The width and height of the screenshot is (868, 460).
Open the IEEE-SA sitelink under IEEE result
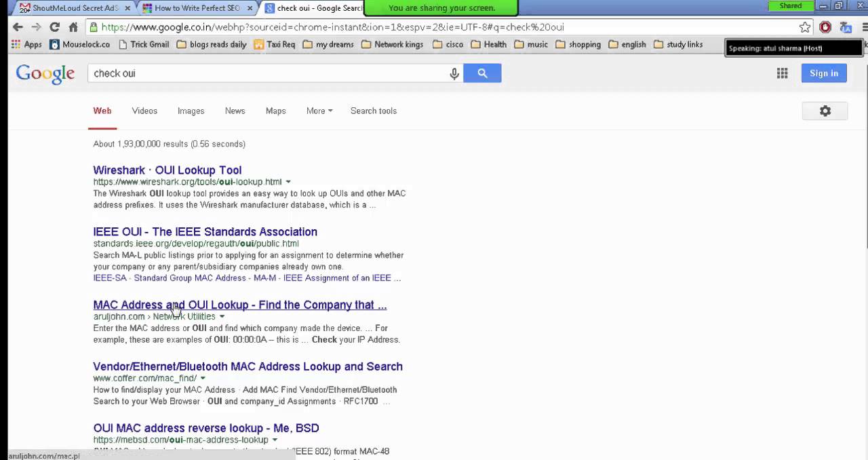click(x=110, y=278)
